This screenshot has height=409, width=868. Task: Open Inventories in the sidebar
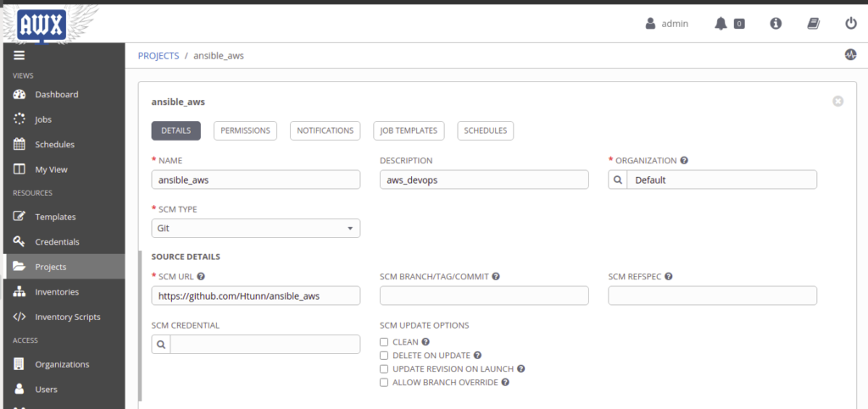[x=57, y=291]
